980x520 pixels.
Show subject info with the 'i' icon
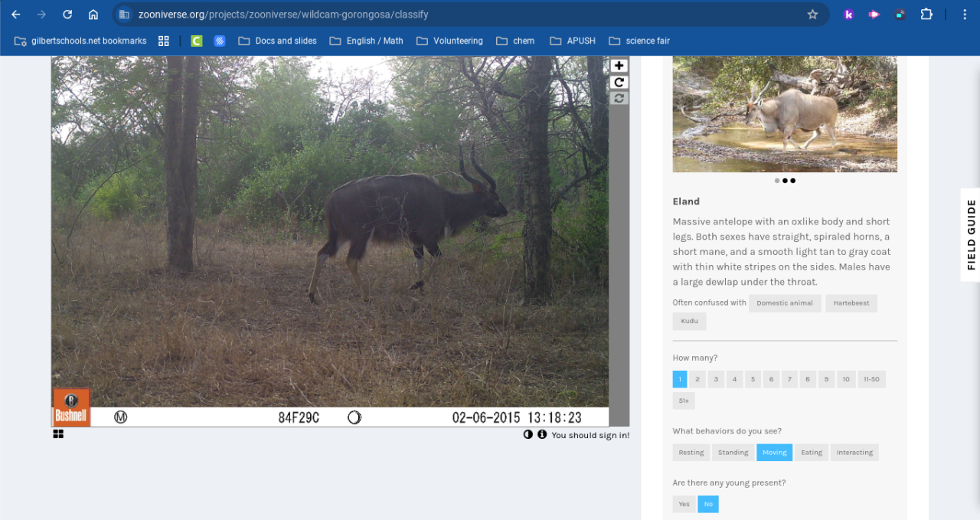[542, 434]
